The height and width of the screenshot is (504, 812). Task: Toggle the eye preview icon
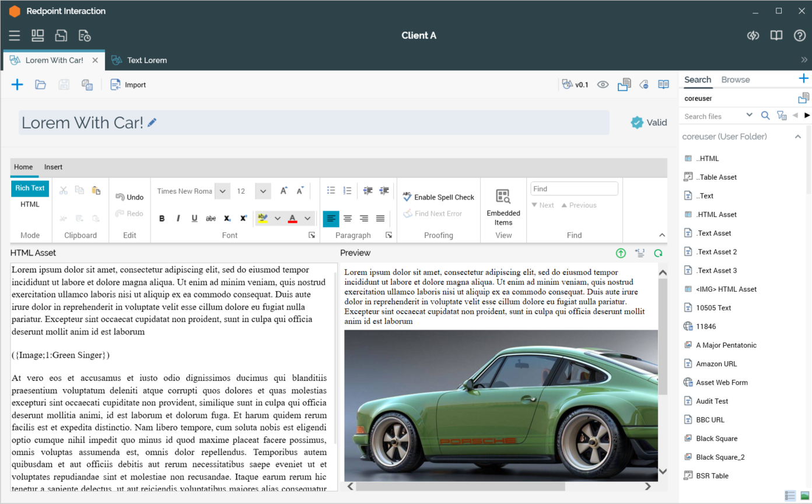coord(603,85)
